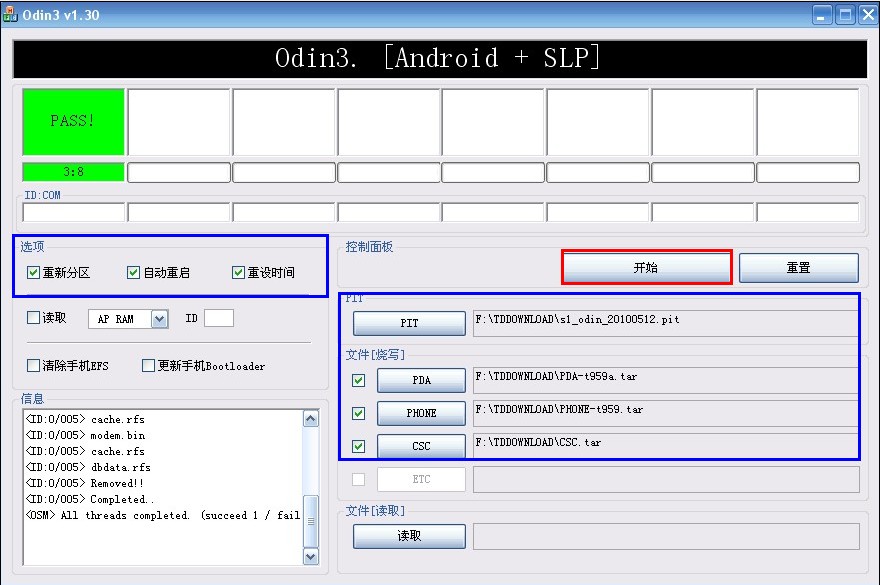This screenshot has width=880, height=585.
Task: Enable the 更新手机Bootloader checkbox
Action: [148, 365]
